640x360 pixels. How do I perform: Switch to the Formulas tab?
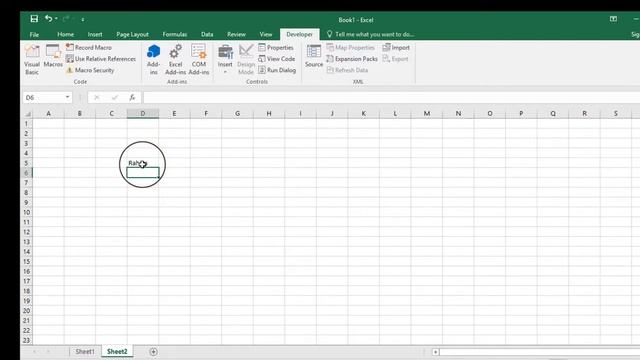pos(175,34)
